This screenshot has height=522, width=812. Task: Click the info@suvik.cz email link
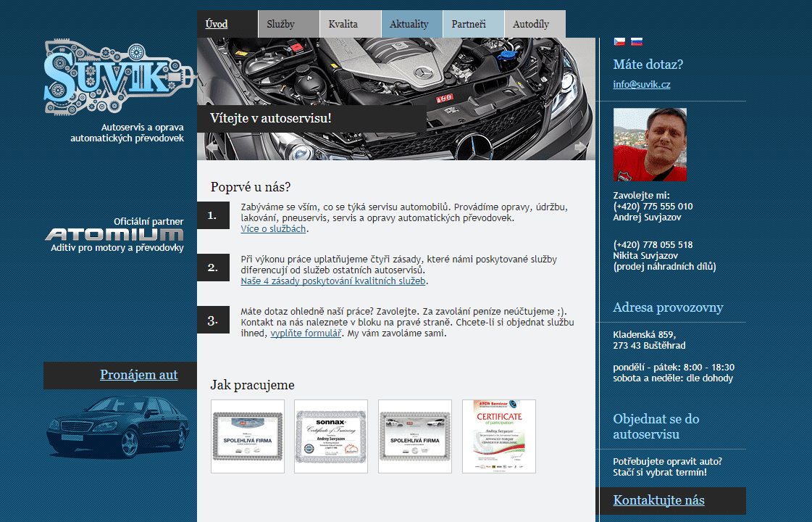(x=641, y=84)
